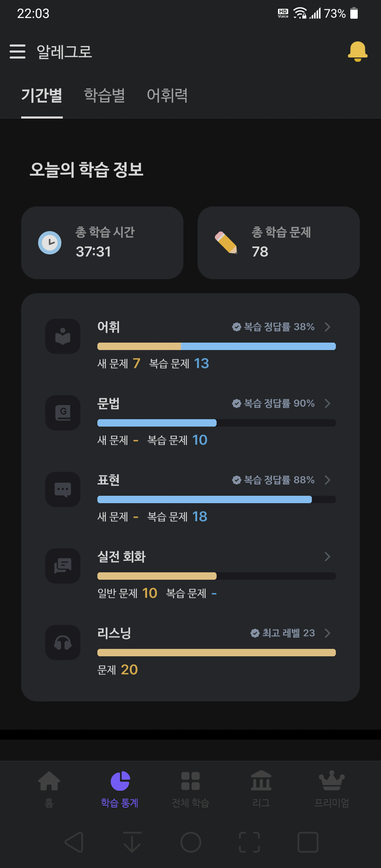Open 리그 in bottom navigation

(x=261, y=789)
